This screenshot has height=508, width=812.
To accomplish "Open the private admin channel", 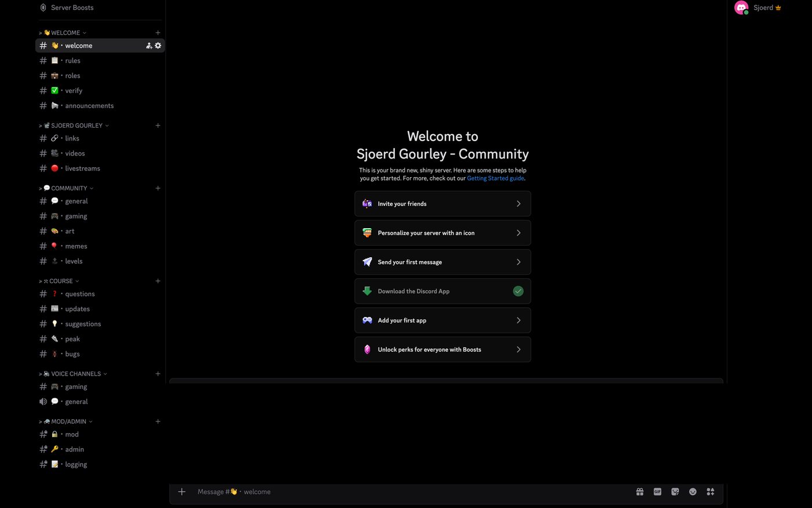I will tap(100, 449).
